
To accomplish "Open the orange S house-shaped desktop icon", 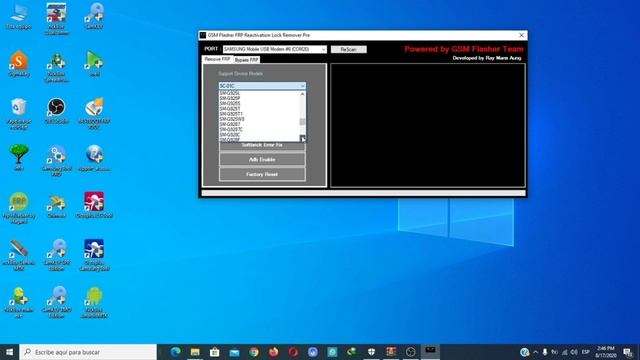I will 19,64.
